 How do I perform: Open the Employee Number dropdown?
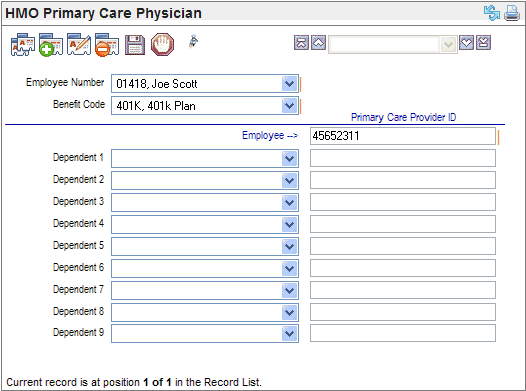point(290,83)
